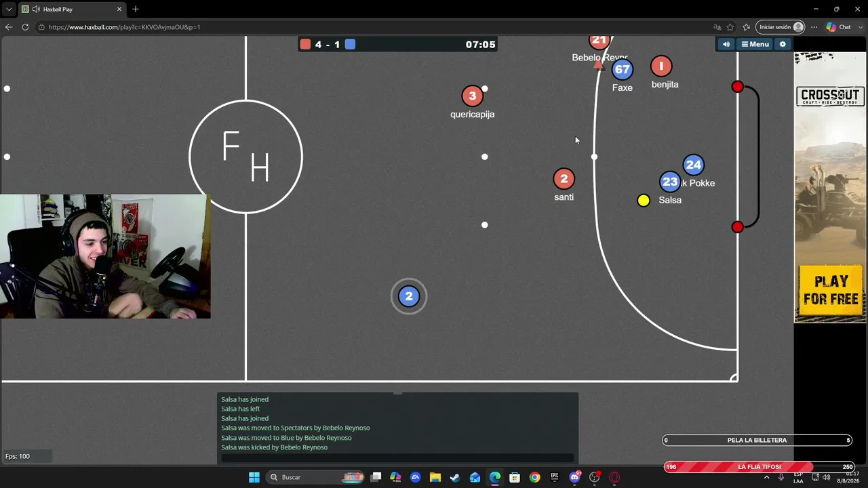View site information lock icon
This screenshot has width=868, height=488.
click(x=41, y=27)
